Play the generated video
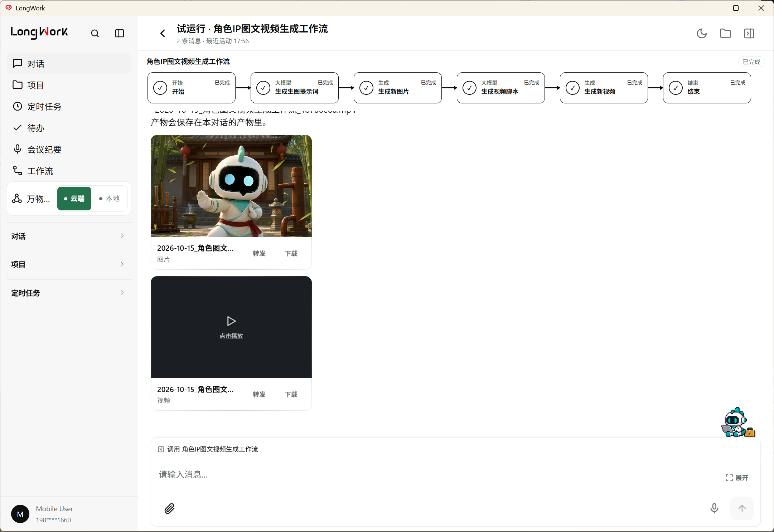 point(231,327)
